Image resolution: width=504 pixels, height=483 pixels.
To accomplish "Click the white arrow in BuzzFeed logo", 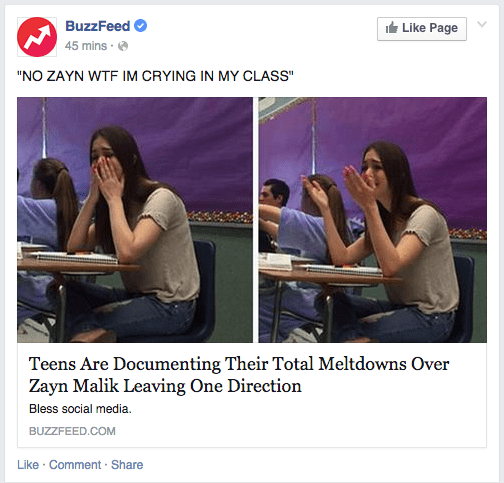I will [38, 37].
